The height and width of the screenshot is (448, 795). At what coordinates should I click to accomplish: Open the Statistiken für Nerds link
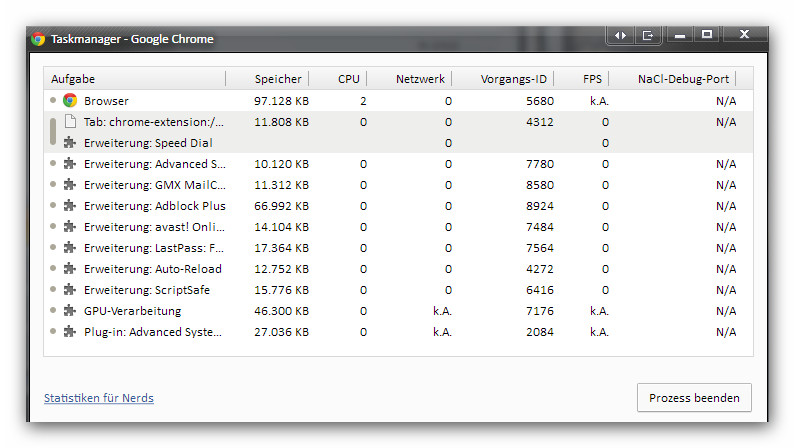(x=99, y=398)
